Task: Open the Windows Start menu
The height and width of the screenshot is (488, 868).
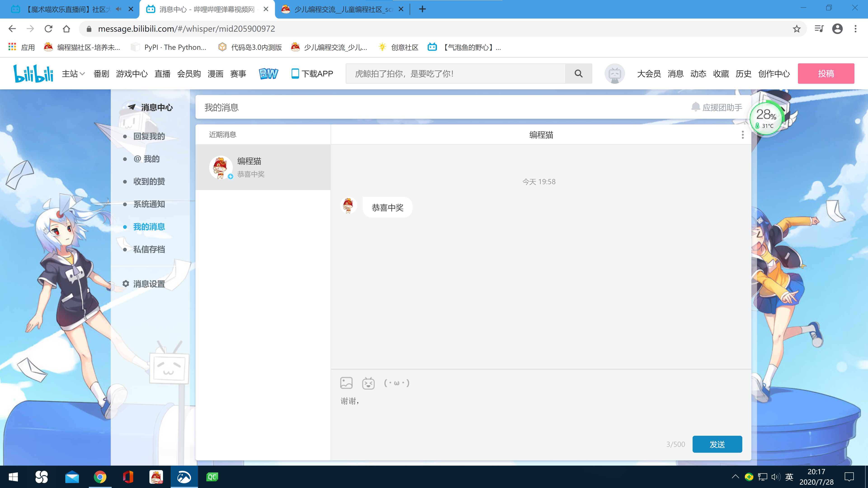Action: coord(13,477)
